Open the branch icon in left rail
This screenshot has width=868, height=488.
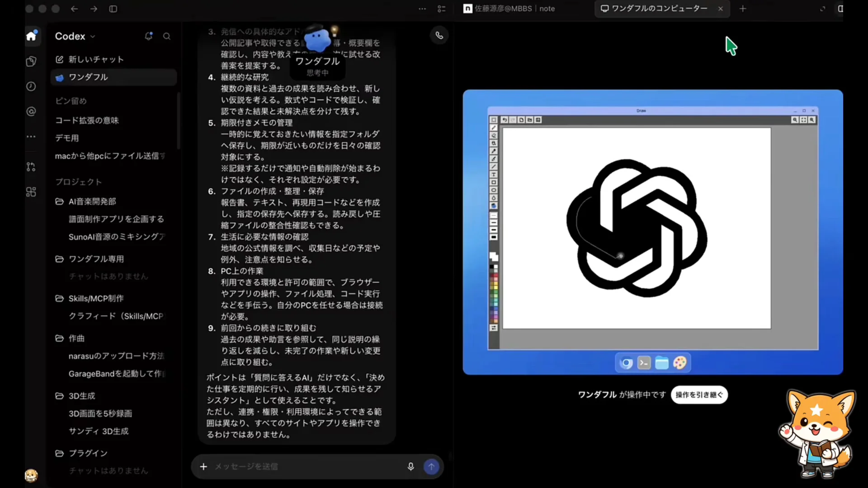[x=31, y=167]
